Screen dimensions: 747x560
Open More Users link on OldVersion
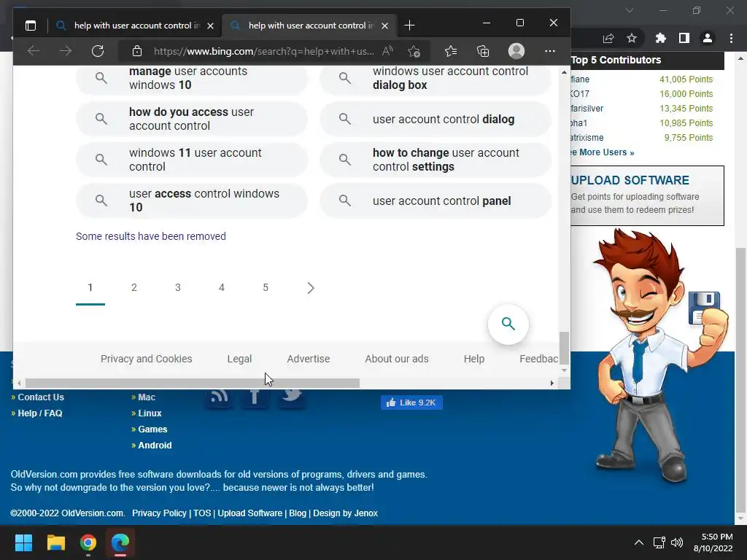[603, 152]
